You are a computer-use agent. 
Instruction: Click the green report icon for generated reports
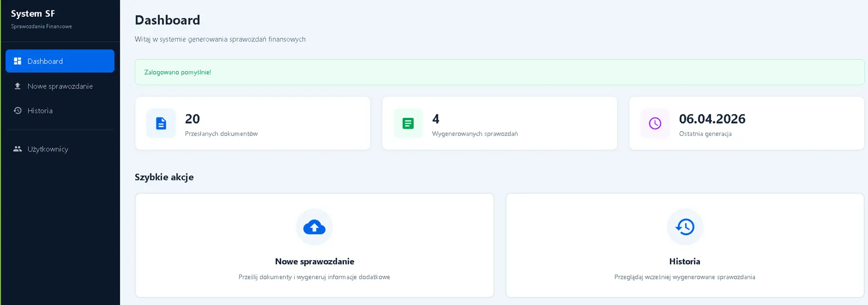[408, 123]
